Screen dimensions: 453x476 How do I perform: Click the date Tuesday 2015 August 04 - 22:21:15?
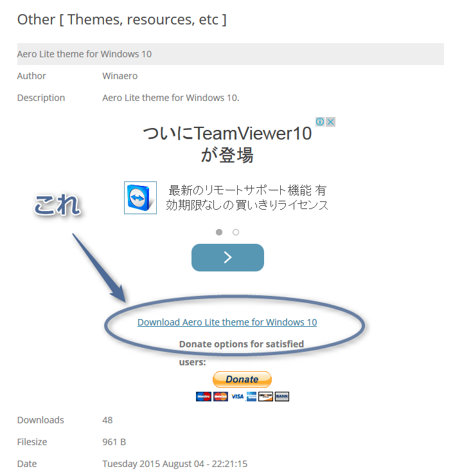tap(175, 464)
